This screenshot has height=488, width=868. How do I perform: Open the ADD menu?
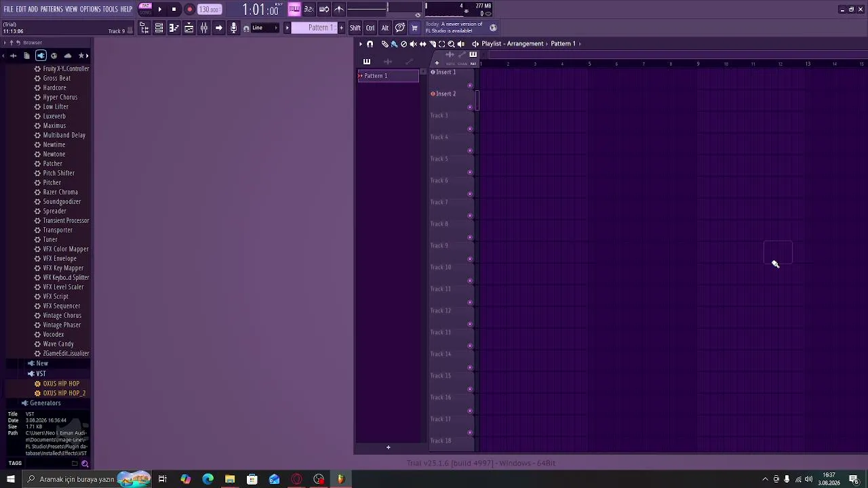pyautogui.click(x=33, y=9)
